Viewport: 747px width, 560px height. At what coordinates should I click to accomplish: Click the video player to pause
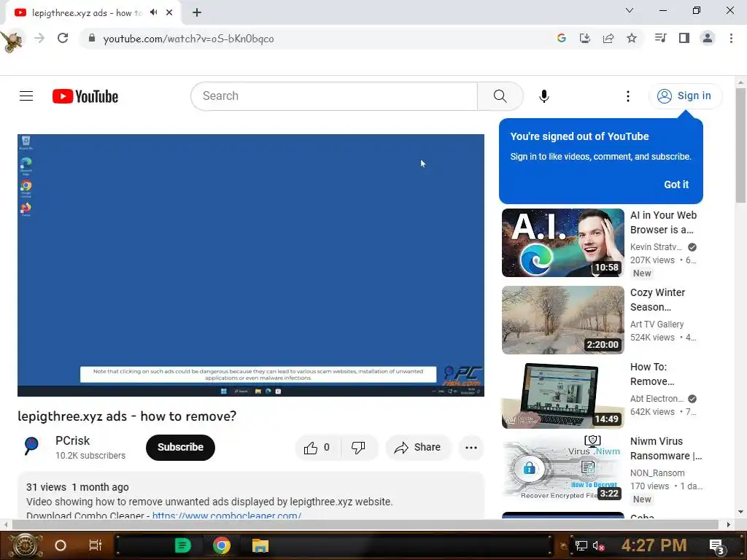(251, 265)
